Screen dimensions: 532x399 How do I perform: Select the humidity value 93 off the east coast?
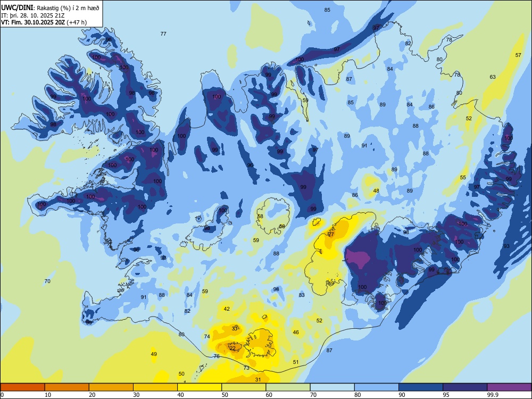506,246
